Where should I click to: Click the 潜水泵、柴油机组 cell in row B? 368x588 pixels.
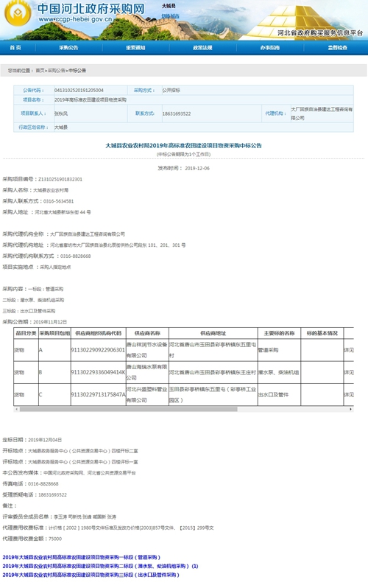pos(278,372)
